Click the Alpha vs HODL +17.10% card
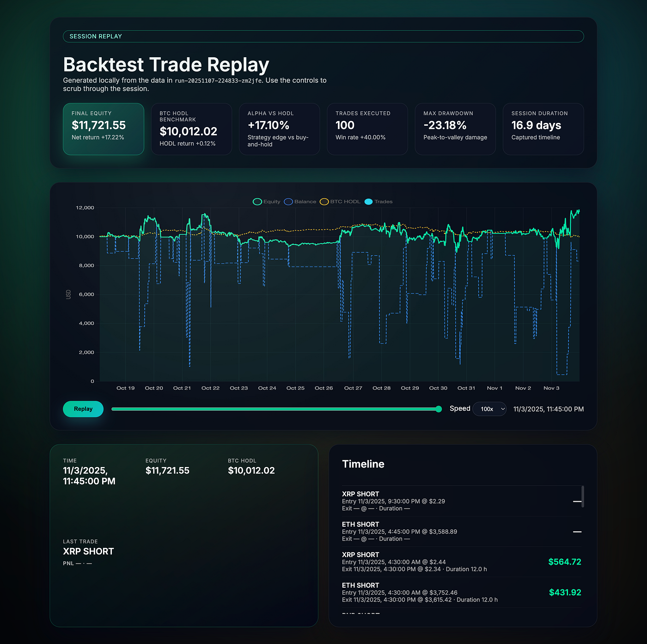 click(280, 129)
